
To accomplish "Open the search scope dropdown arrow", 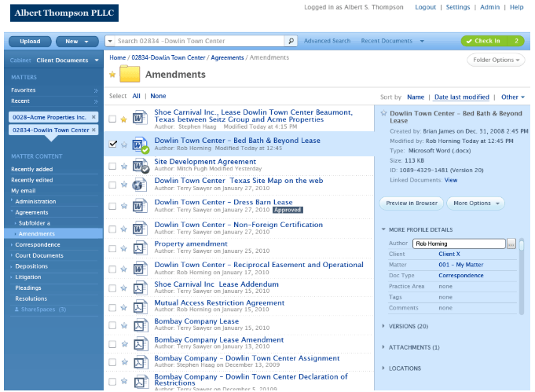I will tap(110, 41).
